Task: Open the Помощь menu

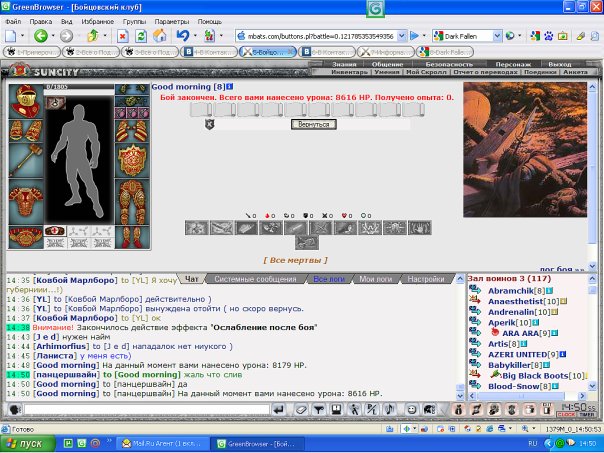Action: coord(210,22)
